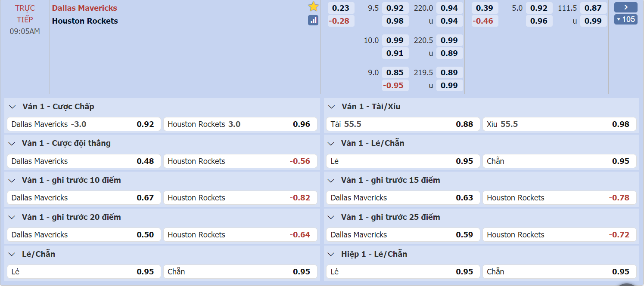Collapse the Hiệp 1 - Lẻ/Chẵn section
The height and width of the screenshot is (286, 644).
coord(332,254)
